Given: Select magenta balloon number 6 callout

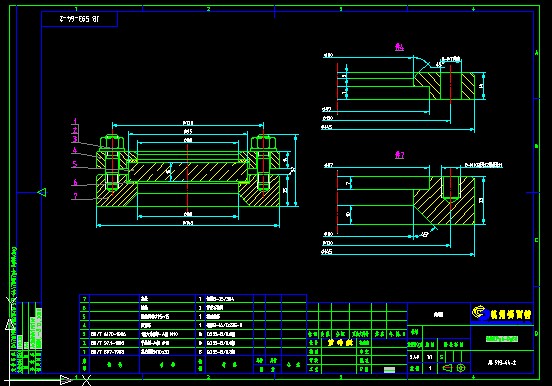Looking at the screenshot, I should (x=75, y=182).
